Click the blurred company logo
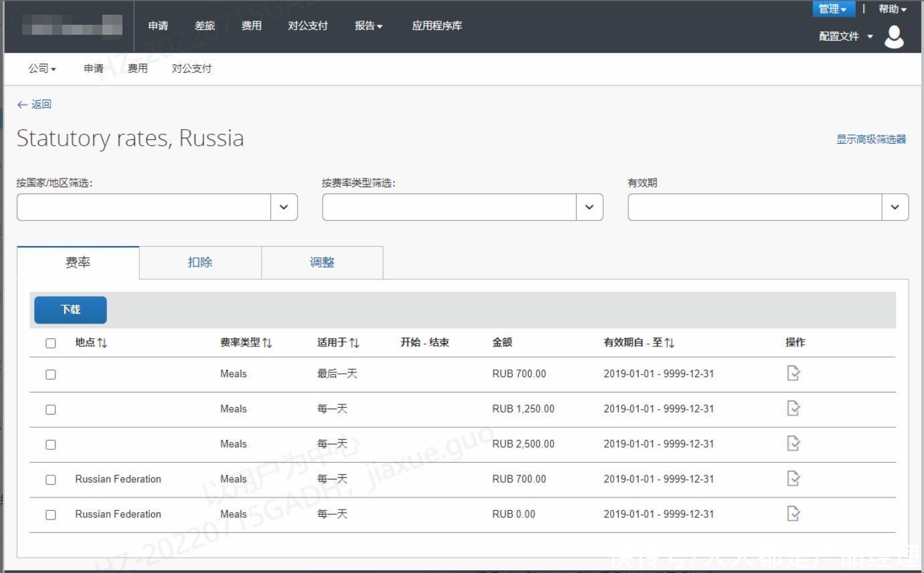 click(72, 25)
